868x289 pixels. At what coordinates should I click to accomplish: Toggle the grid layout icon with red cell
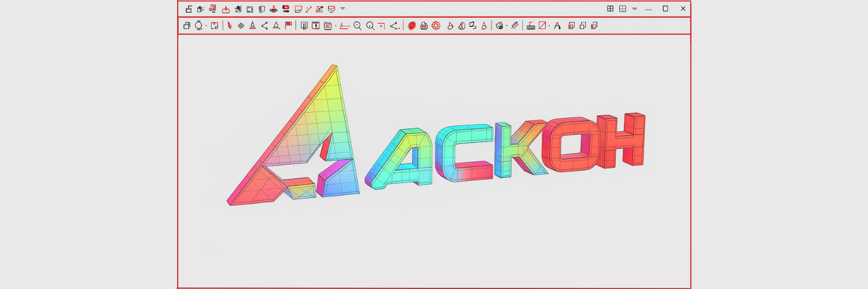(x=623, y=9)
